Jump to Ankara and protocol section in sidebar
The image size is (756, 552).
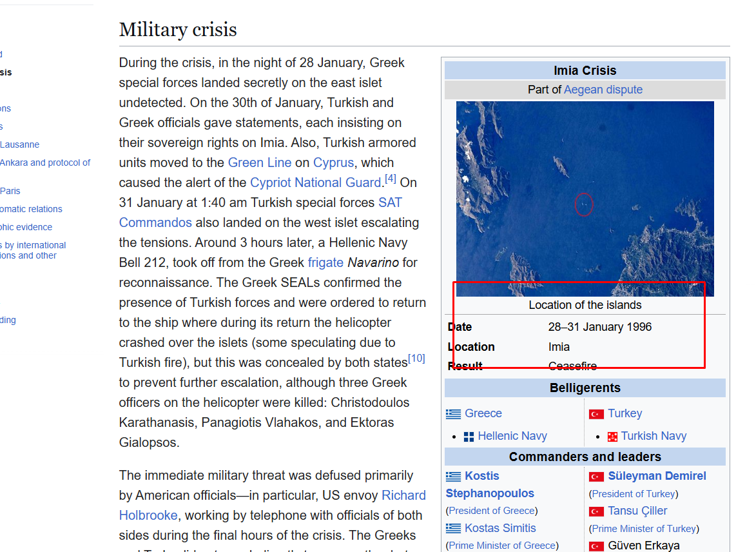[x=45, y=163]
